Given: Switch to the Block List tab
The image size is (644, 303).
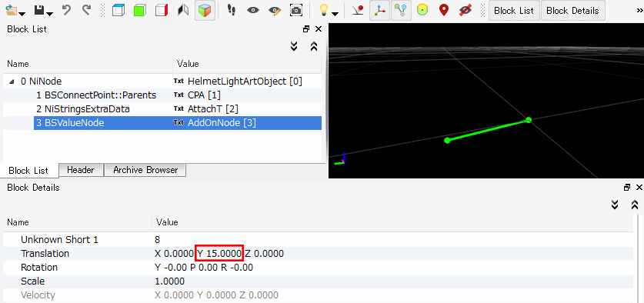Looking at the screenshot, I should click(x=28, y=171).
